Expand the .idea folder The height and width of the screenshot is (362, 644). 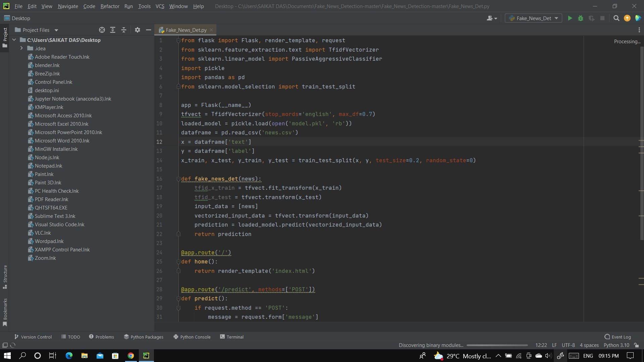tap(21, 48)
